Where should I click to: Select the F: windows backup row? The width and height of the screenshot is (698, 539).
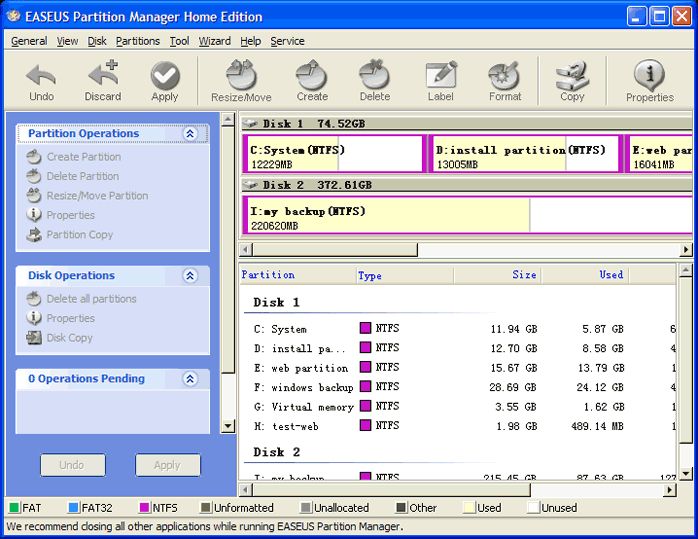point(460,387)
